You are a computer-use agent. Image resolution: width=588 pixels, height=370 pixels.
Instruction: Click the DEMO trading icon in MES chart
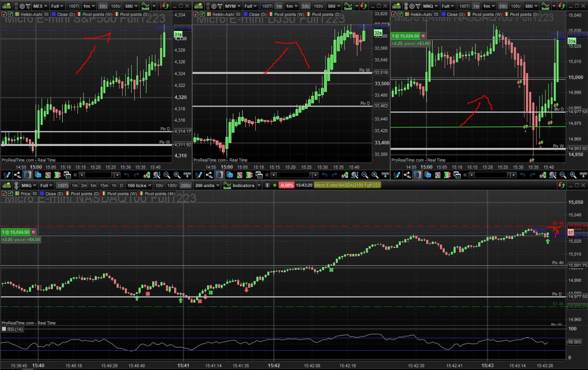pyautogui.click(x=7, y=6)
